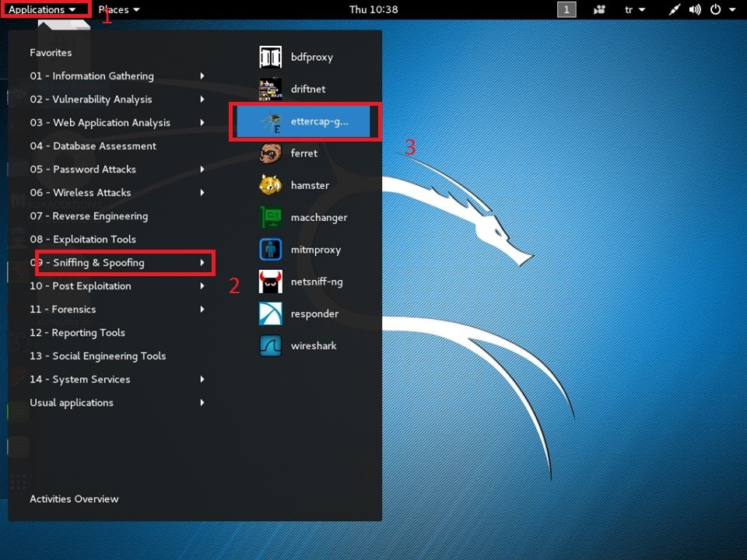Viewport: 747px width, 560px height.
Task: Start netsniff-ng with its devil icon
Action: click(x=270, y=282)
